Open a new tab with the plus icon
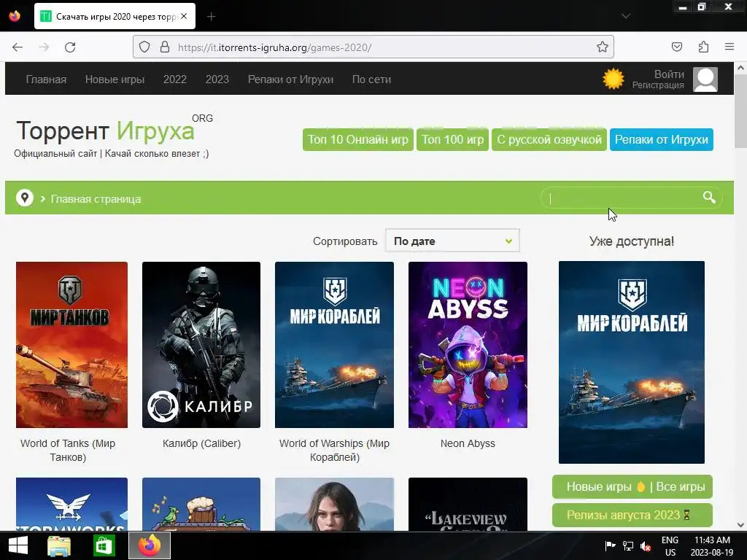Screen dimensions: 747x560 click(211, 17)
